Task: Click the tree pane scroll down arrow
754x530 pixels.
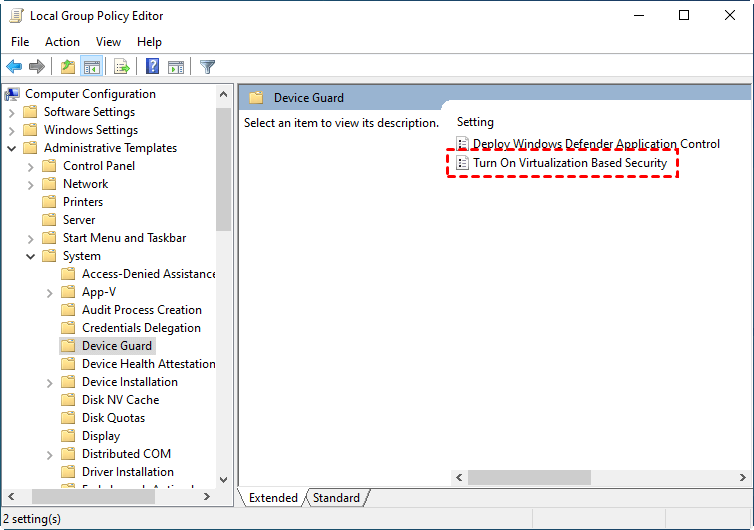Action: 223,480
